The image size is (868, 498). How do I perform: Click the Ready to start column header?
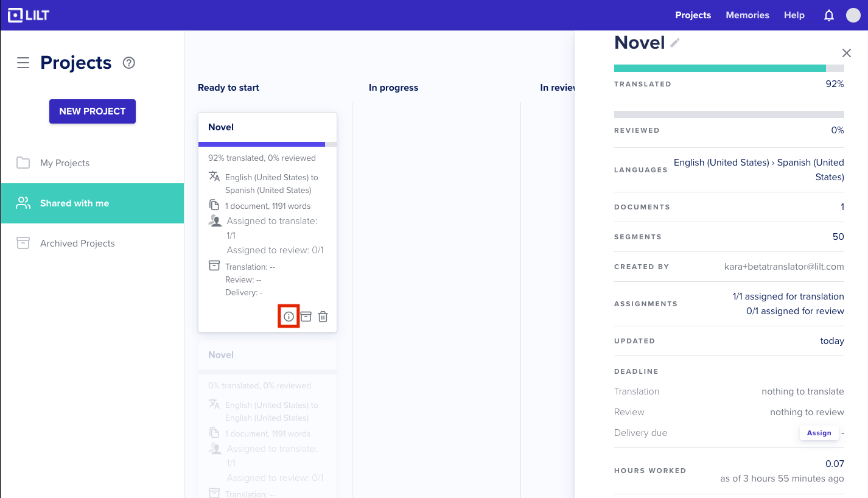[228, 88]
